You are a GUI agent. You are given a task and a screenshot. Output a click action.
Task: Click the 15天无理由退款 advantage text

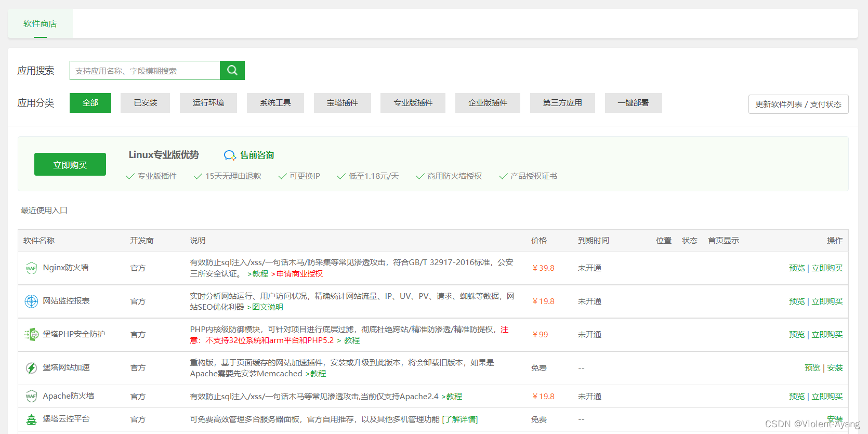pos(233,176)
